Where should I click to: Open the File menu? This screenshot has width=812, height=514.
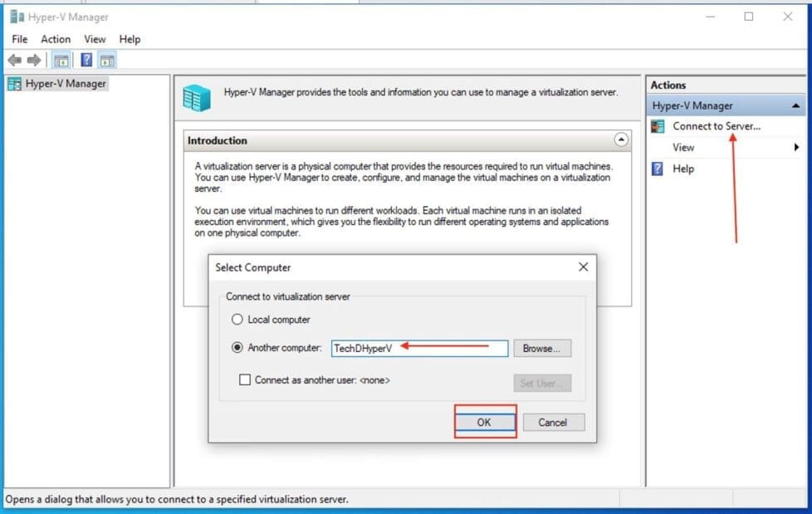point(20,39)
